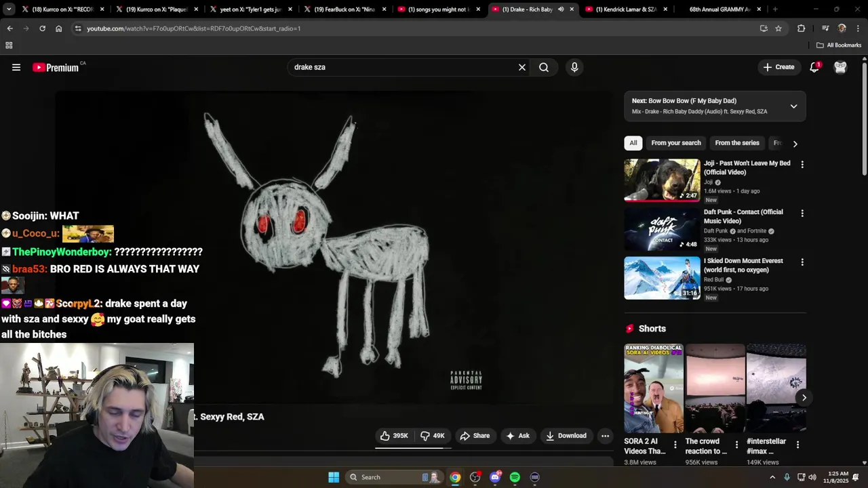Switch to songs you might not know tab
This screenshot has height=488, width=868.
439,9
